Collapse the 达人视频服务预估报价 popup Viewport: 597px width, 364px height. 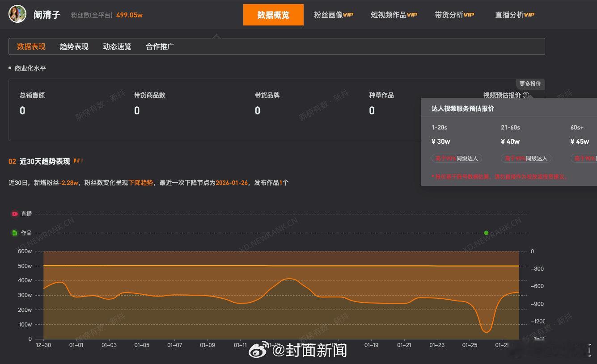(x=463, y=108)
